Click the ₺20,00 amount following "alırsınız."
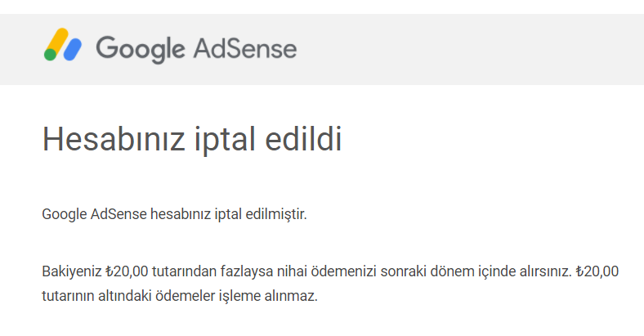Viewport: 644px width, 336px height. point(597,271)
